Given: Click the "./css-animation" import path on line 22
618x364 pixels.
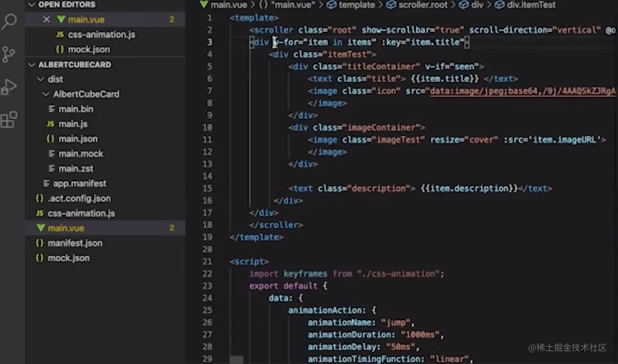Looking at the screenshot, I should [x=398, y=274].
